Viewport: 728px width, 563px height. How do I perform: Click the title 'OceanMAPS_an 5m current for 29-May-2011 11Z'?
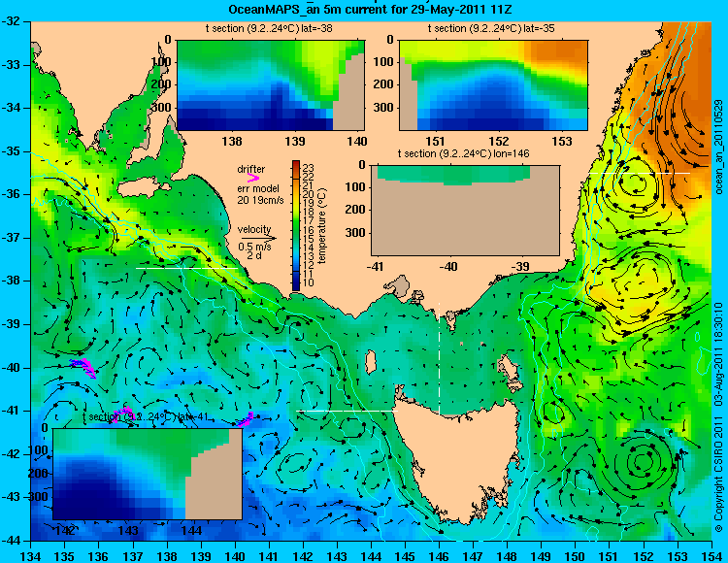tap(370, 10)
